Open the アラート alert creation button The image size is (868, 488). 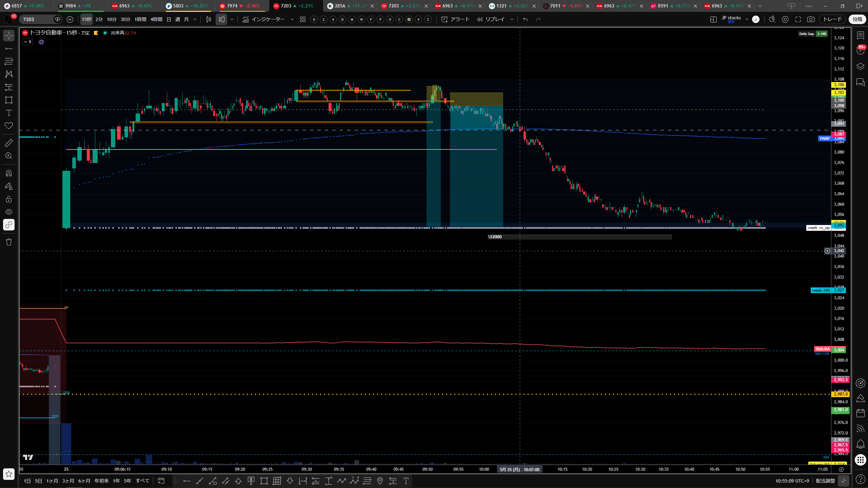(455, 19)
